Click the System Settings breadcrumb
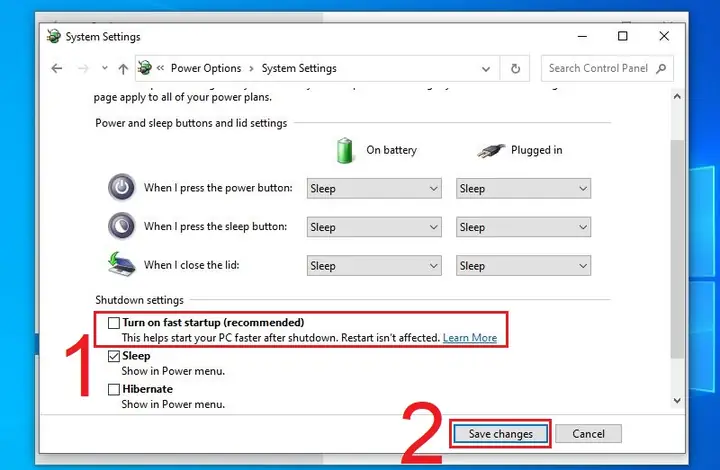Viewport: 720px width, 470px height. pos(299,68)
